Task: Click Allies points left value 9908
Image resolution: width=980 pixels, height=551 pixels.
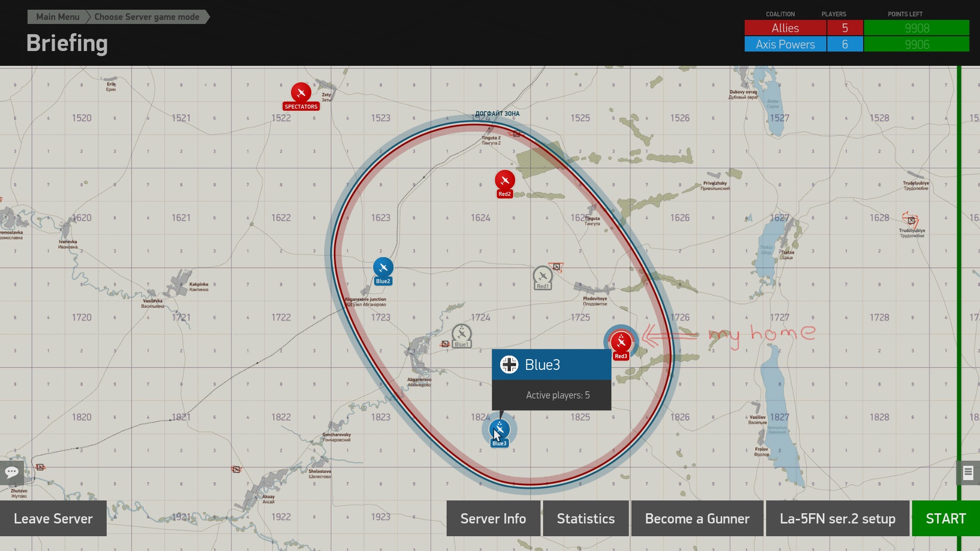Action: pyautogui.click(x=917, y=28)
